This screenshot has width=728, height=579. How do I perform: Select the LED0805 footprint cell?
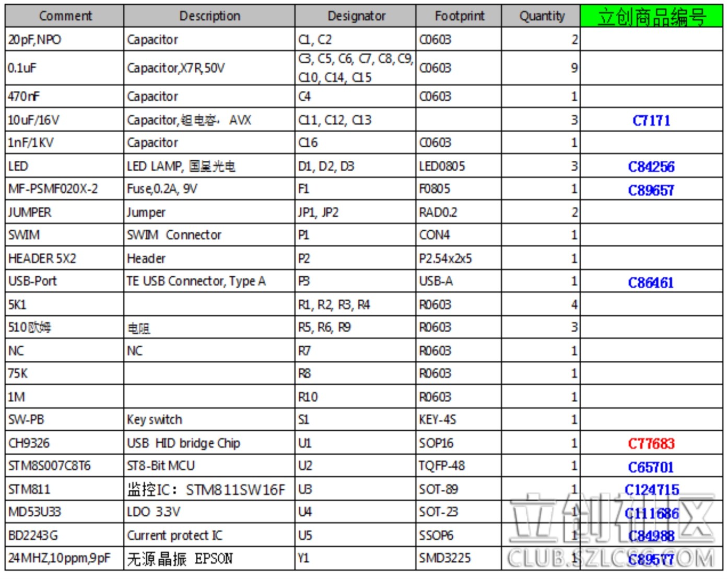point(459,166)
